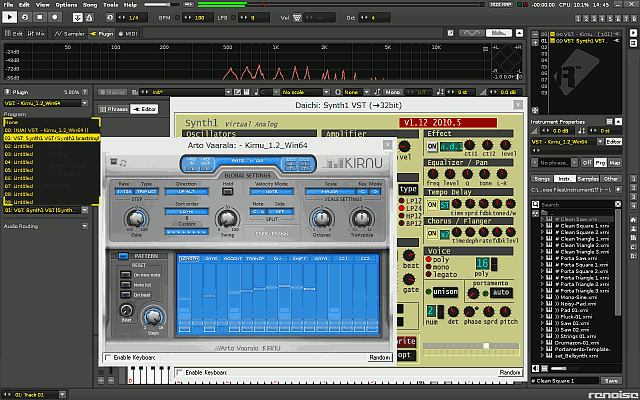Click the save preset disk icon
Screen dimensions: 640x400
click(247, 92)
